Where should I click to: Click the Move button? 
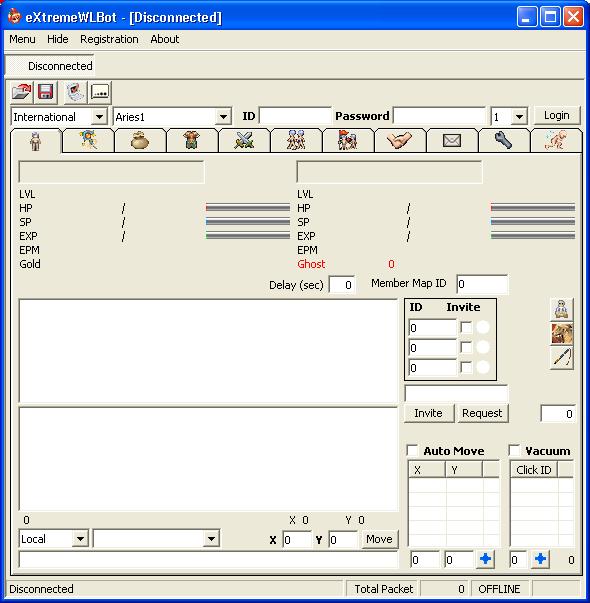click(x=379, y=539)
